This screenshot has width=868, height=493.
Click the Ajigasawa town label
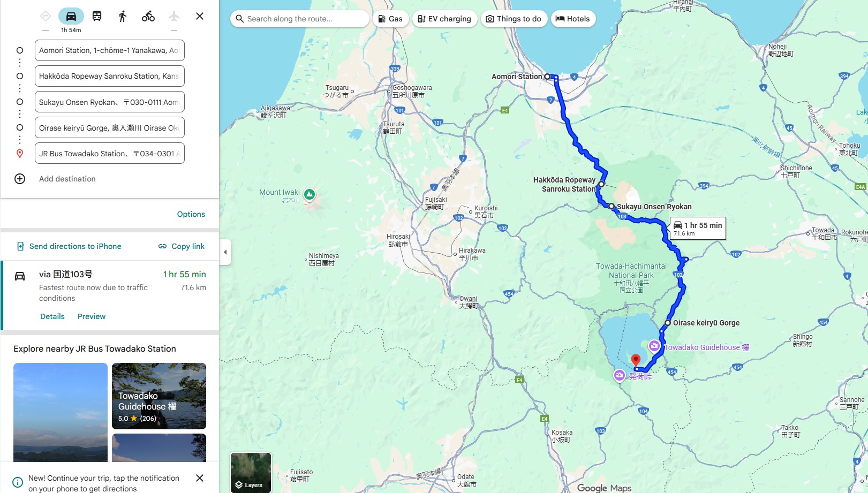[x=275, y=111]
